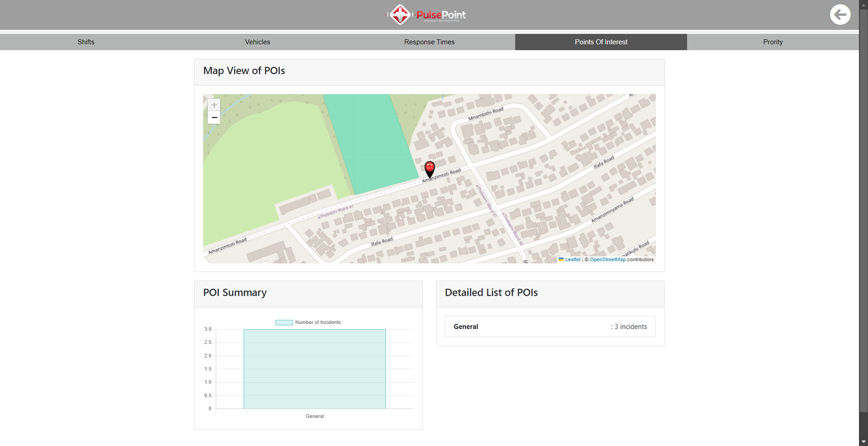Zoom out on the map
The width and height of the screenshot is (868, 446).
click(214, 117)
